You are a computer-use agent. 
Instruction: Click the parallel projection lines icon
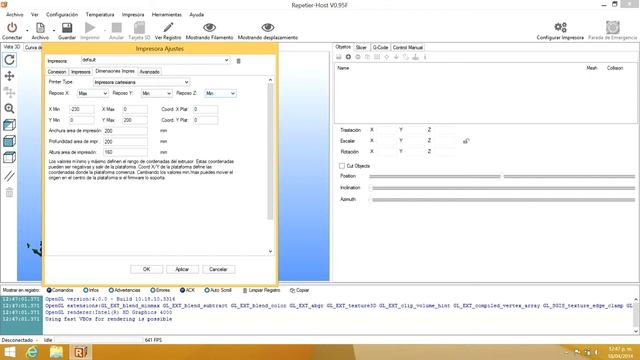[9, 176]
